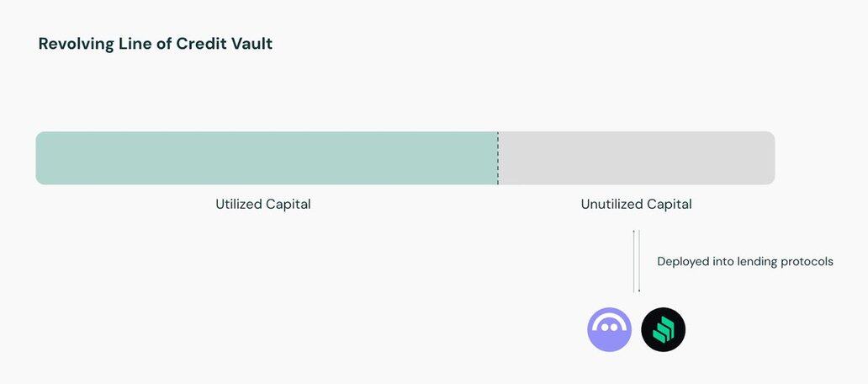The height and width of the screenshot is (384, 868).
Task: Click the dashed divider on the capital bar
Action: pos(498,158)
